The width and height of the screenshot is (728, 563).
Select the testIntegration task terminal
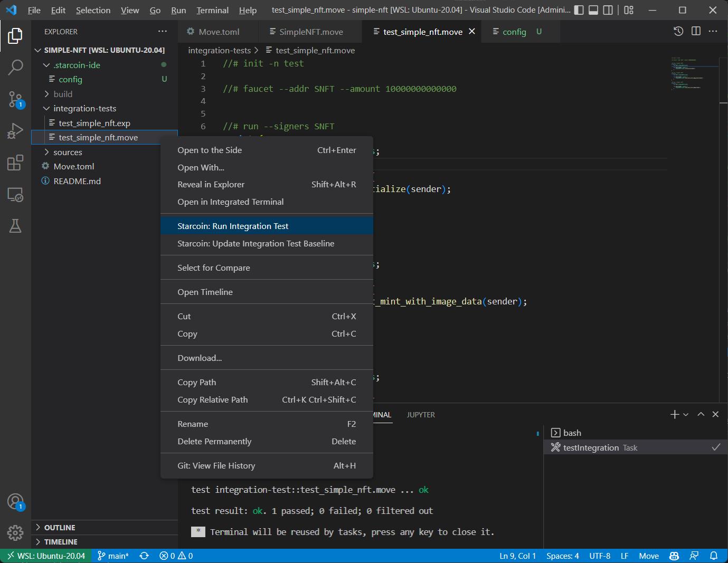click(636, 447)
